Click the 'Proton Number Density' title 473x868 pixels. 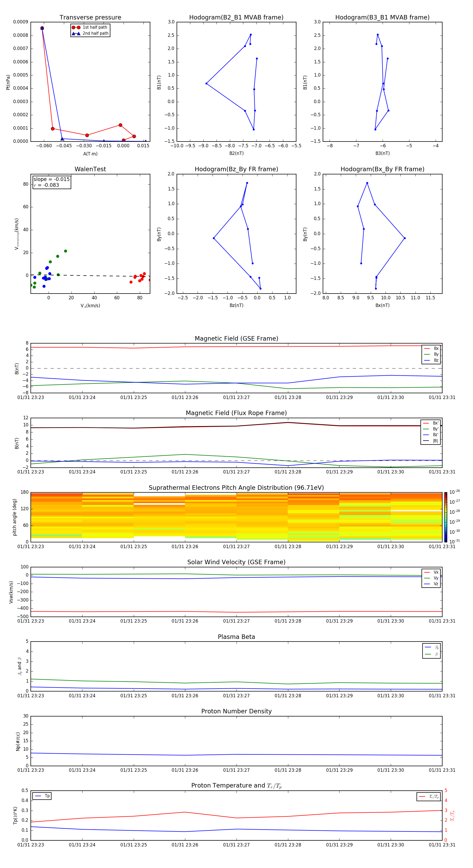236,711
